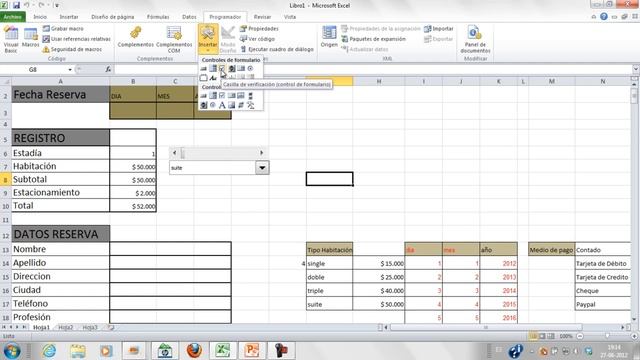Choose the ActiveX Scroll bar icon
640x360 pixels.
[250, 96]
